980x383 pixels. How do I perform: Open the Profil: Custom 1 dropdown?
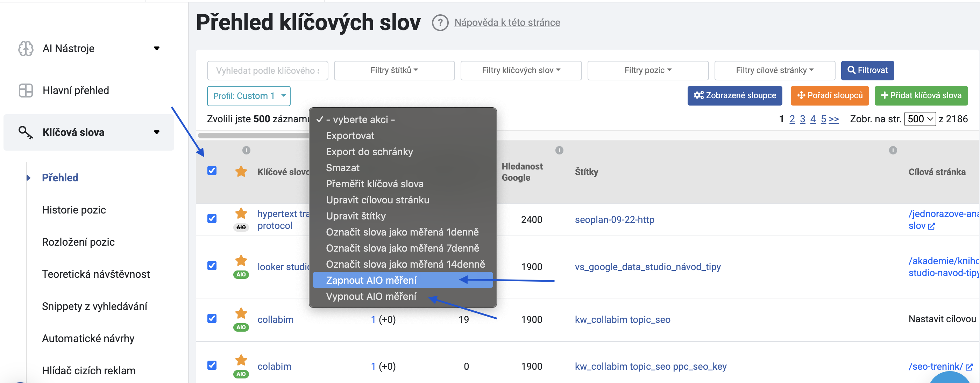point(248,96)
